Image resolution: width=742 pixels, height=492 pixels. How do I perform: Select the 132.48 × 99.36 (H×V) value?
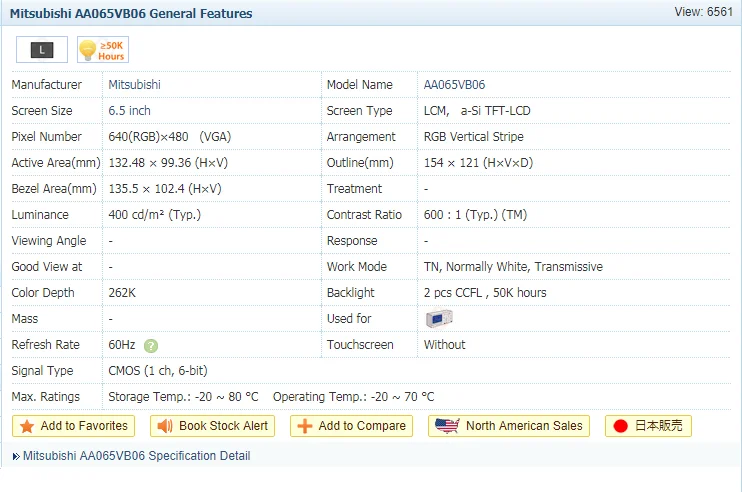(168, 163)
